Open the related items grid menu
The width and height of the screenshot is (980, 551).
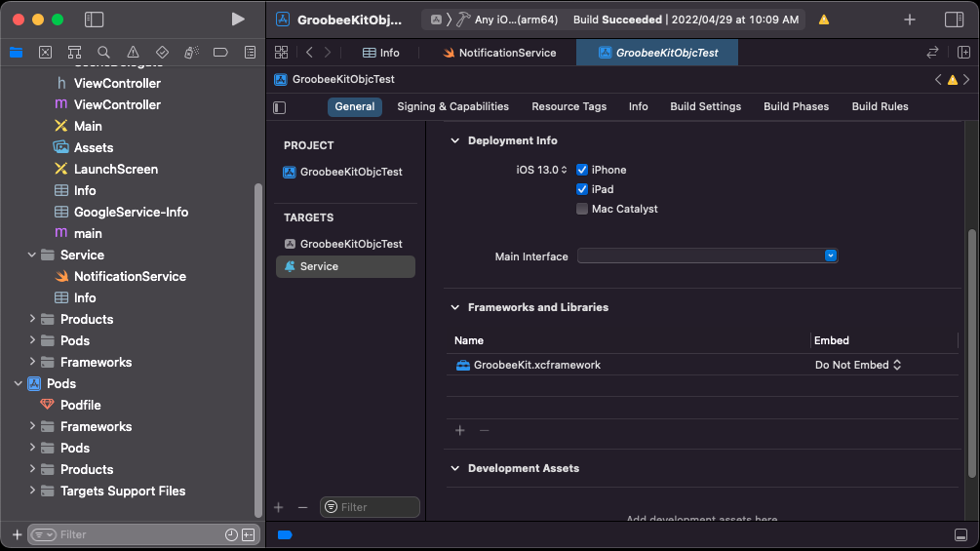[x=281, y=53]
